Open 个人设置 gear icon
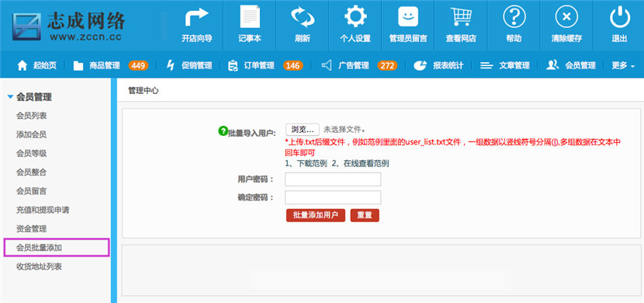The height and width of the screenshot is (303, 644). click(355, 17)
